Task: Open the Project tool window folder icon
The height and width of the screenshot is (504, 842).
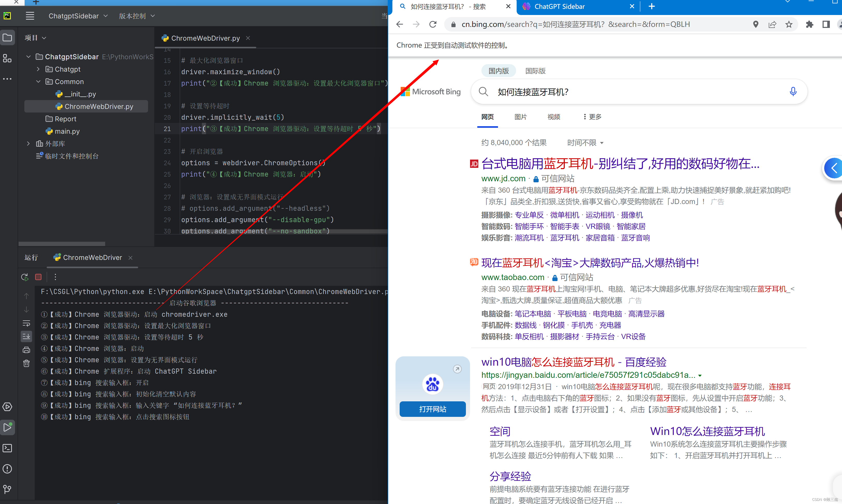Action: point(7,38)
